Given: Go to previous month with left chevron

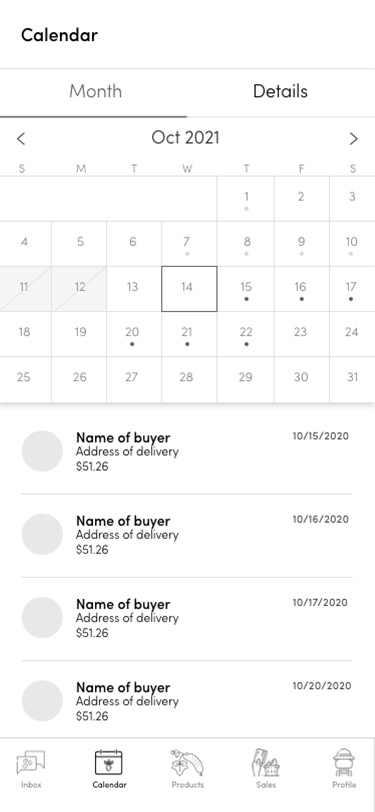Looking at the screenshot, I should 21,139.
